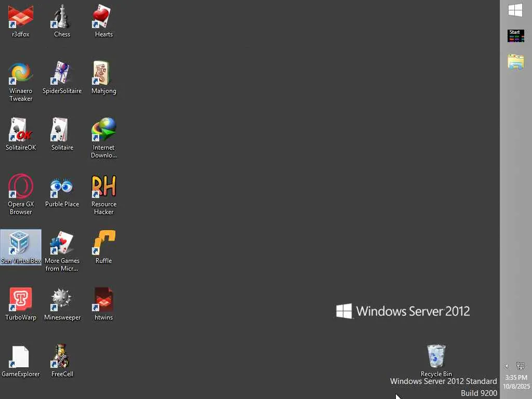Select the Sun VirtualBox shortcut
This screenshot has height=399, width=532.
click(21, 247)
